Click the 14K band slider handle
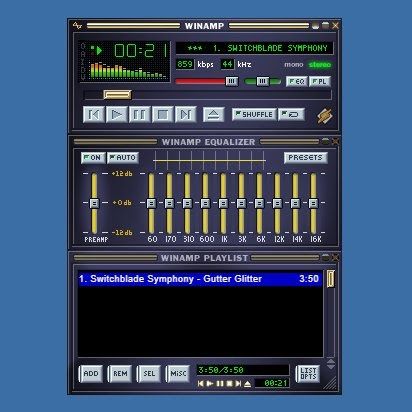The width and height of the screenshot is (412, 412). point(295,203)
